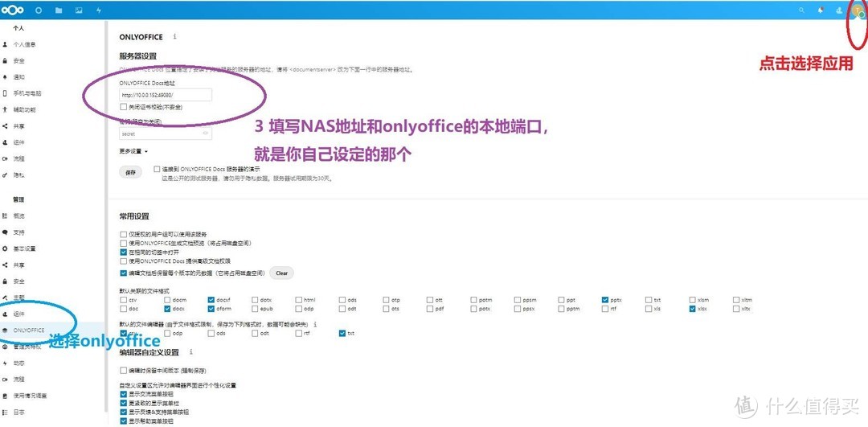The image size is (868, 427).
Task: Open the Photos app icon
Action: point(79,10)
